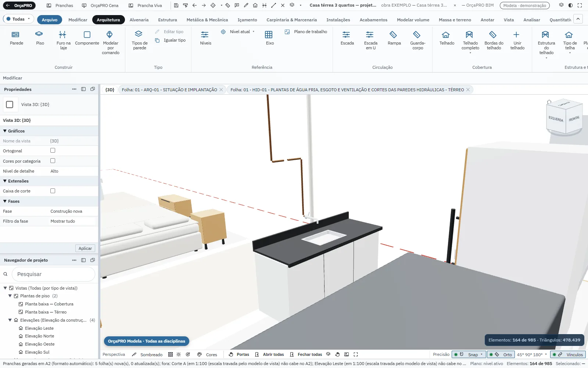The height and width of the screenshot is (368, 588).
Task: Toggle the contrast theme icon at top right
Action: coord(570,6)
